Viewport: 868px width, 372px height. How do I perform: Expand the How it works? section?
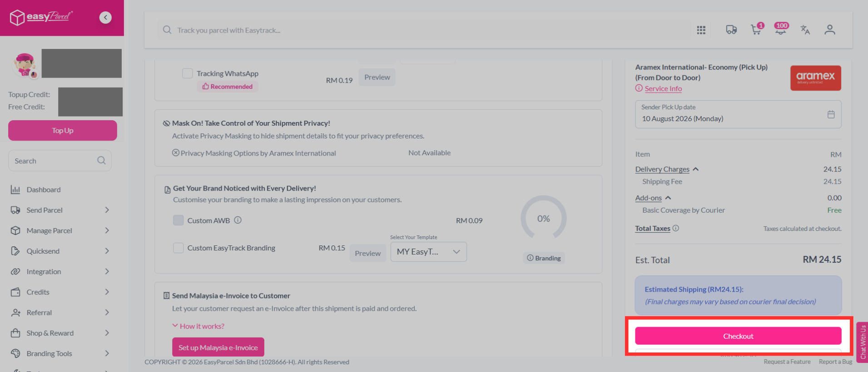click(x=198, y=326)
